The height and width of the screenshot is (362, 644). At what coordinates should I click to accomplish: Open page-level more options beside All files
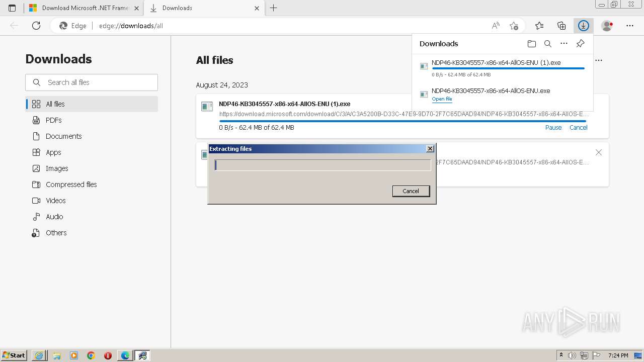coord(599,60)
